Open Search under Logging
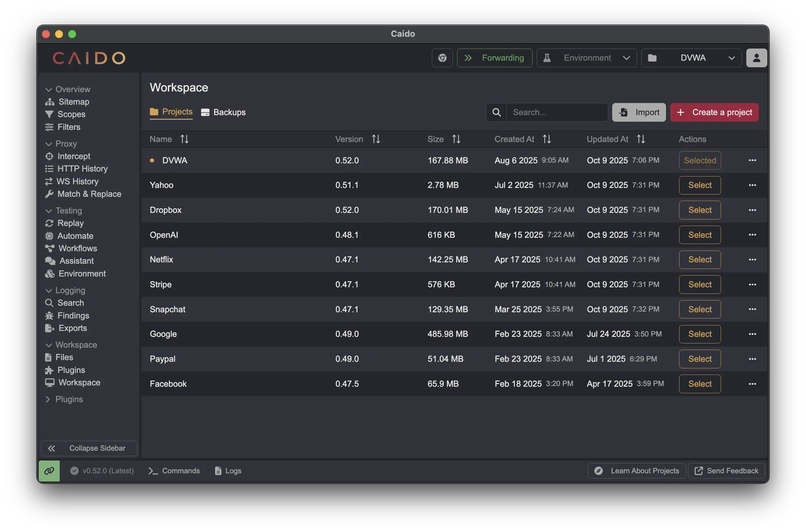 (65, 303)
